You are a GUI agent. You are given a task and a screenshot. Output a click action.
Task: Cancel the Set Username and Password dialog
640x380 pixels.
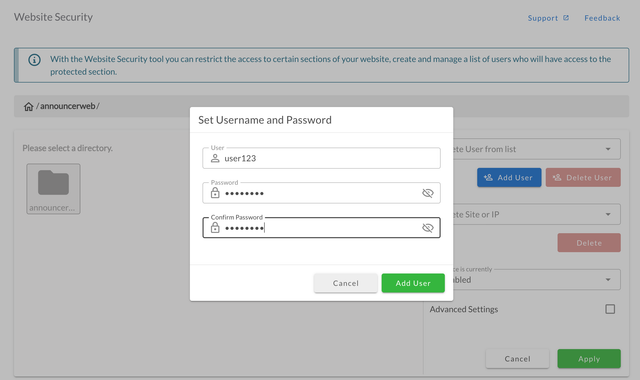(x=345, y=283)
